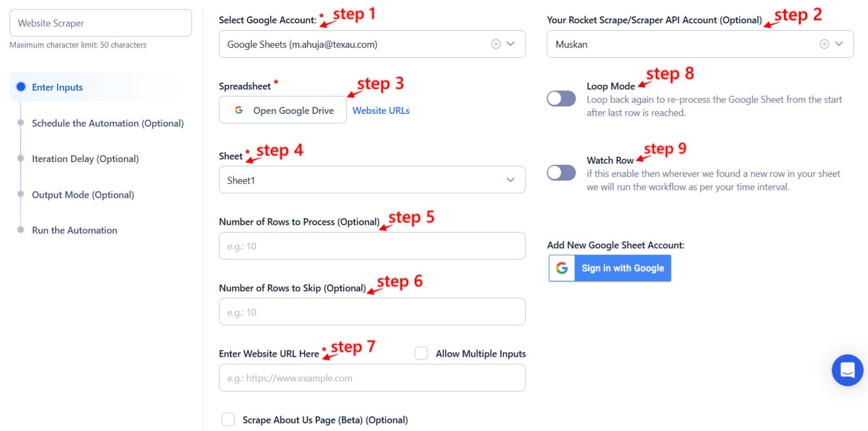Click the Website Scraper name input field
The image size is (868, 431).
[x=100, y=23]
